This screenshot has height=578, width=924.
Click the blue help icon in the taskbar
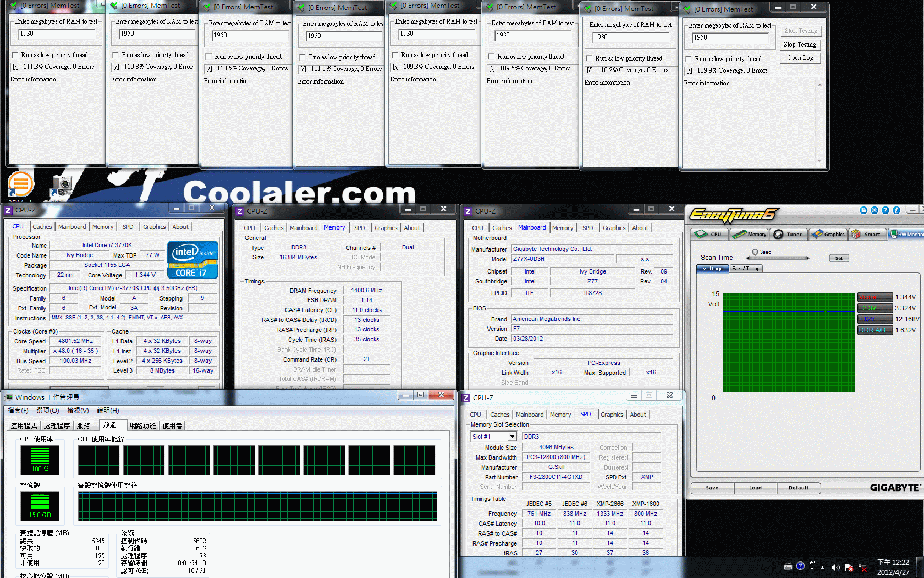pos(800,565)
